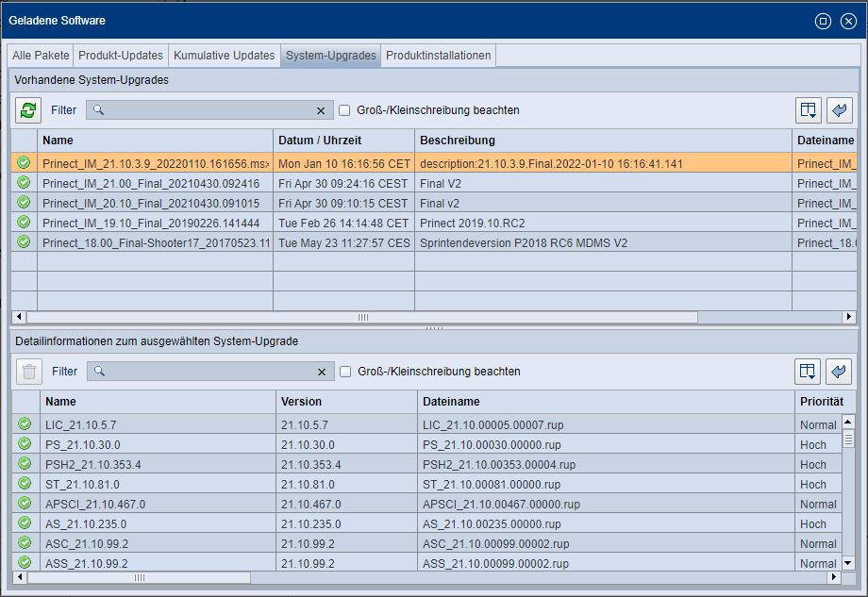Click reset layout arrow icon in upper toolbar
868x597 pixels.
[839, 110]
